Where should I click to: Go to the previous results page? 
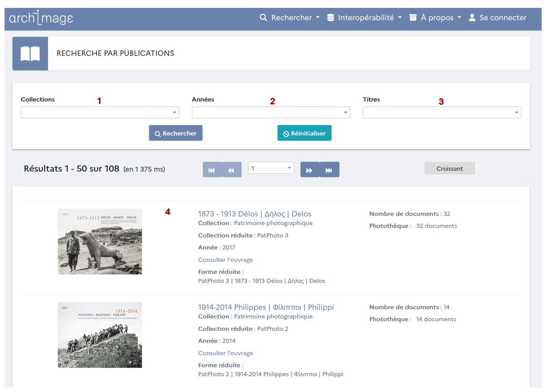click(232, 170)
